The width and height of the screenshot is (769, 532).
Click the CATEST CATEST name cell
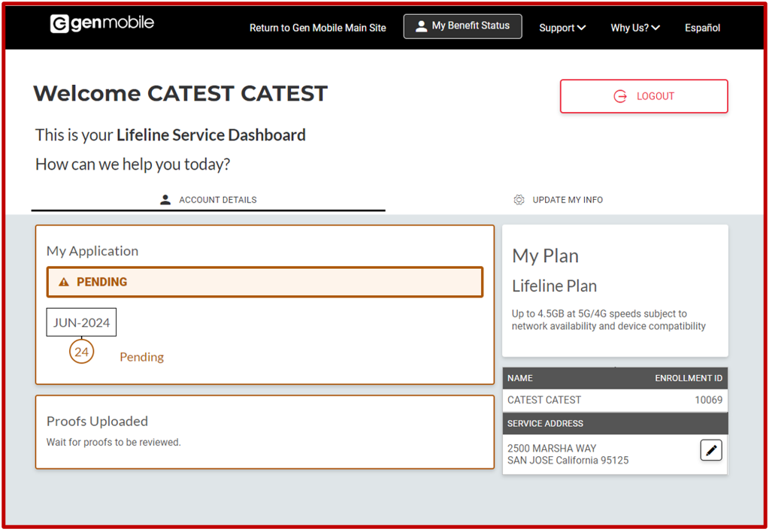pos(544,400)
